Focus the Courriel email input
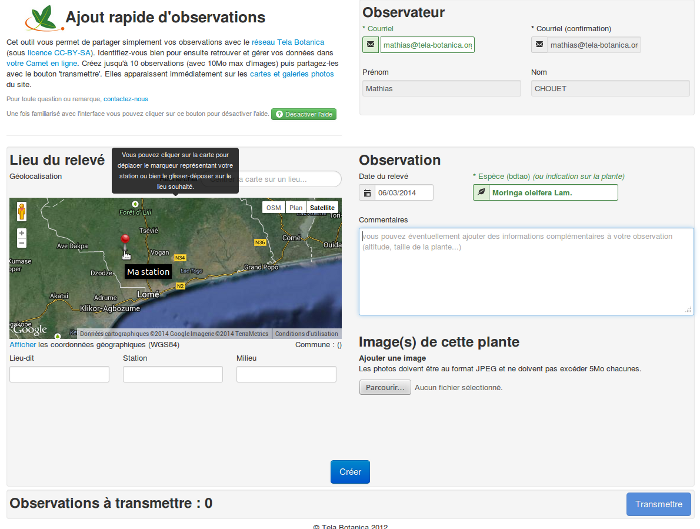Screen dimensions: 700x529 pos(427,45)
